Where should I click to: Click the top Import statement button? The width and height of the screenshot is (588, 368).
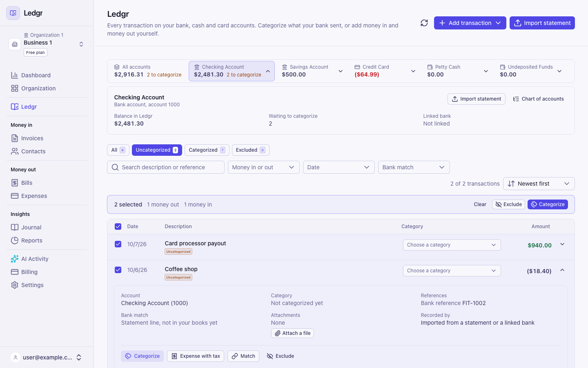click(542, 23)
